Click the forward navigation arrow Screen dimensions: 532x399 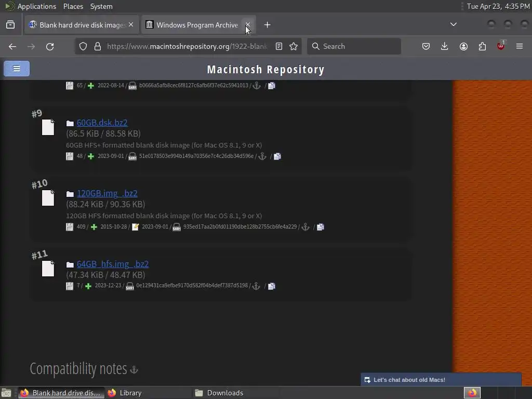[x=31, y=46]
